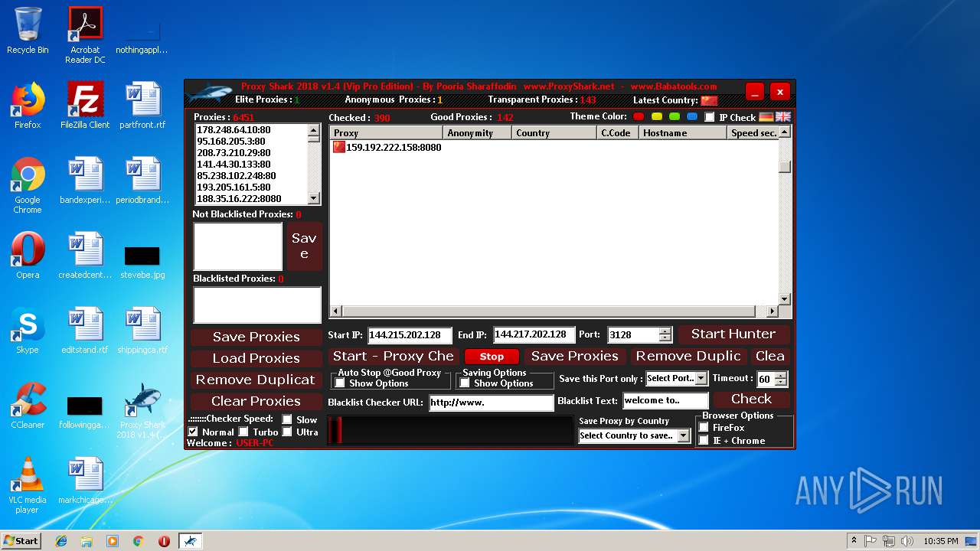Switch language with the German flag icon
Viewport: 980px width, 551px height.
pyautogui.click(x=766, y=117)
